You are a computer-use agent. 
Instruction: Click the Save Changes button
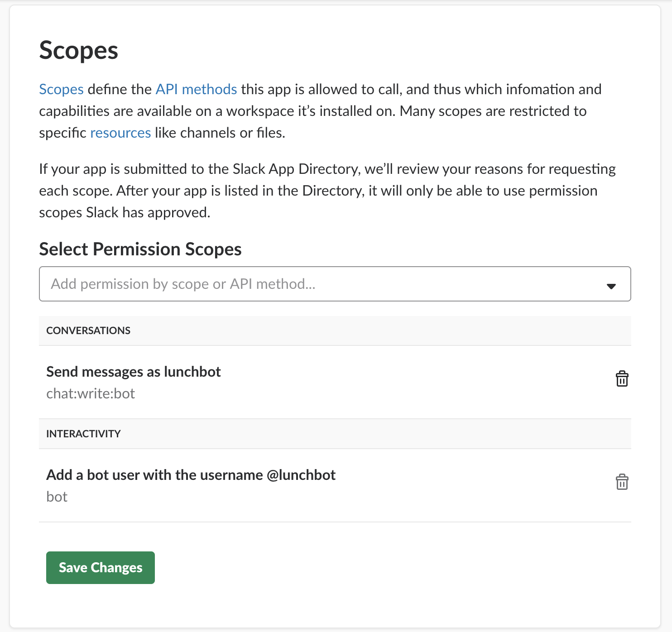pyautogui.click(x=101, y=568)
